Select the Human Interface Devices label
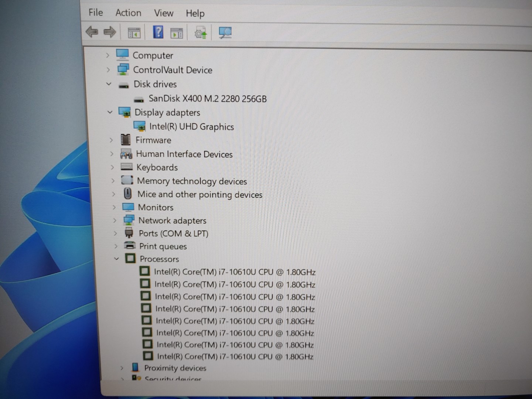The image size is (532, 399). tap(184, 154)
